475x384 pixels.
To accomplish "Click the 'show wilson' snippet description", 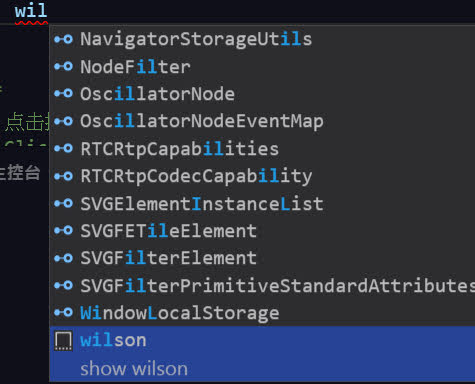I will tap(134, 369).
